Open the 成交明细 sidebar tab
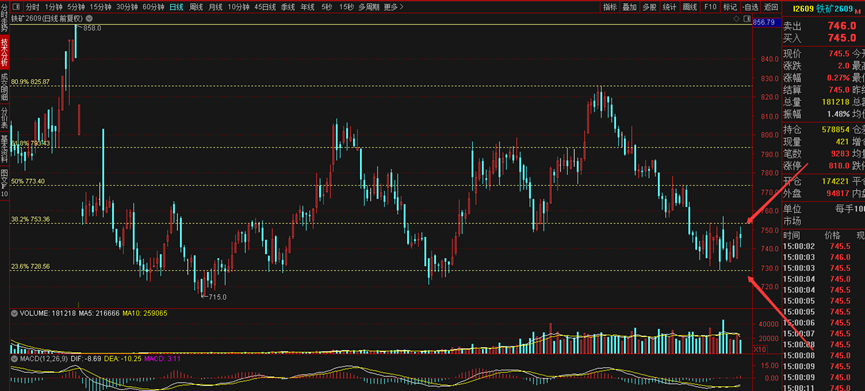 pyautogui.click(x=4, y=86)
